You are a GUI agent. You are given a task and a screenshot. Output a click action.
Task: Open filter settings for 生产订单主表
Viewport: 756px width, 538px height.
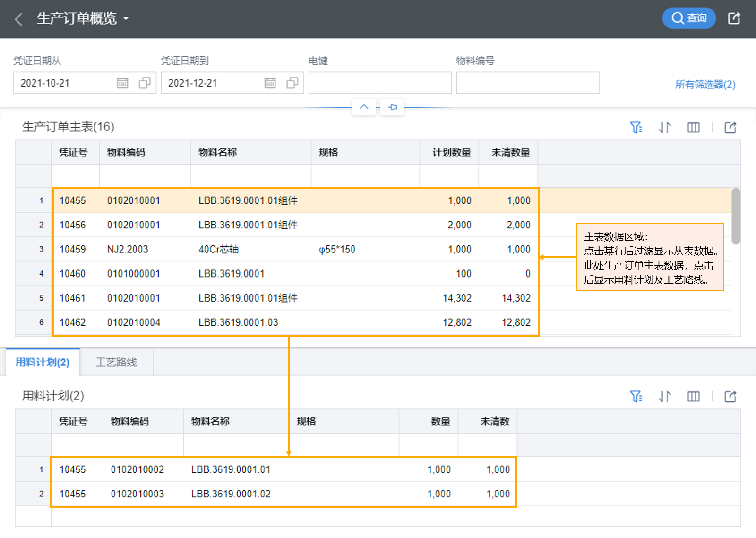click(x=636, y=128)
